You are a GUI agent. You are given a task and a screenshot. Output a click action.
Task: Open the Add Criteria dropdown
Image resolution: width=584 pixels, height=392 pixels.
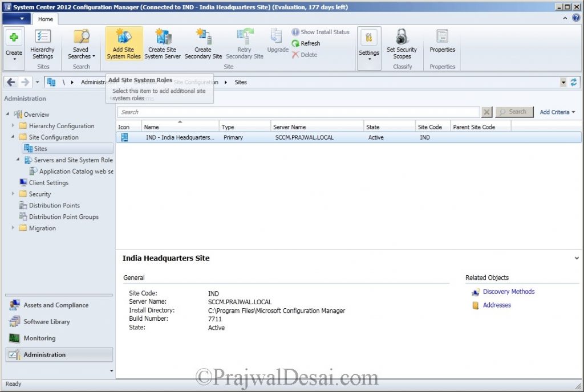[557, 112]
